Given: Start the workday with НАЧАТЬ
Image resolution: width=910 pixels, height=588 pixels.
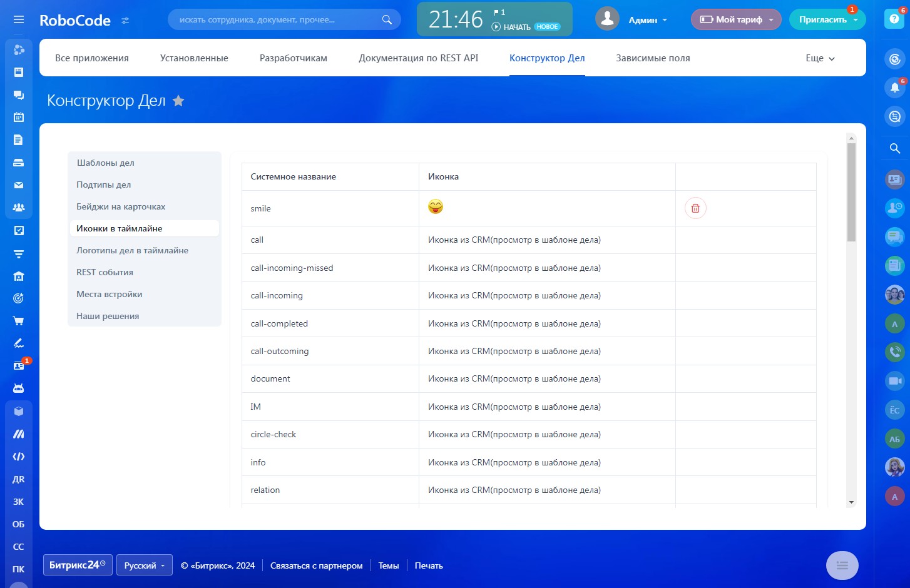Looking at the screenshot, I should [x=511, y=27].
